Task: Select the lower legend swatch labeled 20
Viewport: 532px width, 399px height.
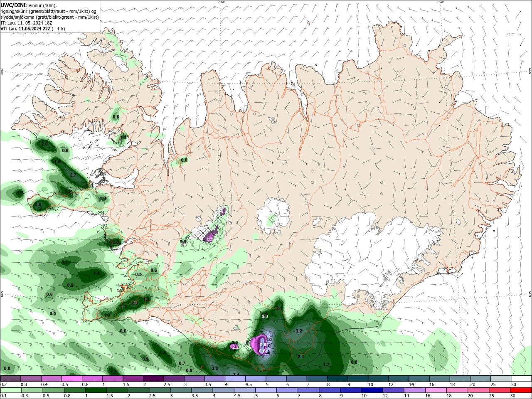Action: (x=478, y=390)
